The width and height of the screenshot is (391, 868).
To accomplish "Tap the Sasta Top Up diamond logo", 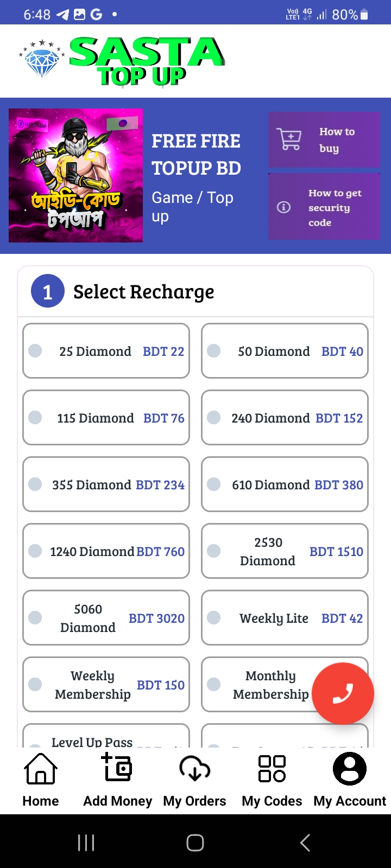I will (122, 61).
